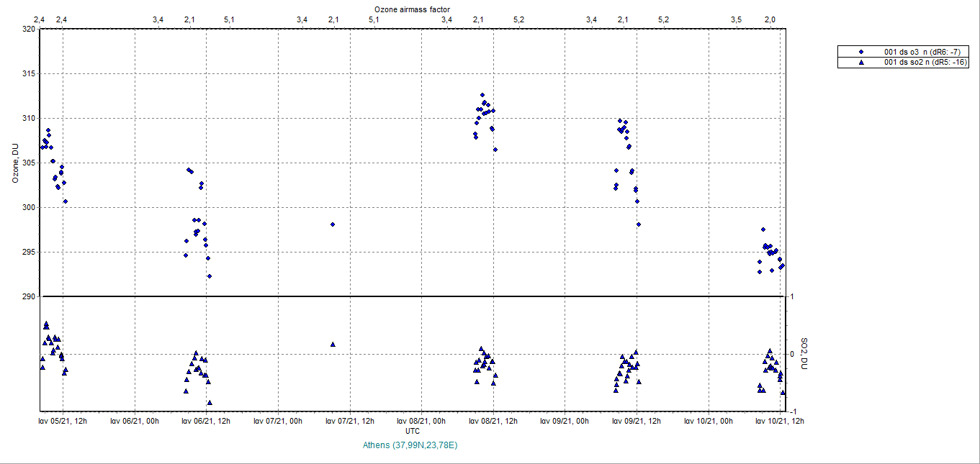Click the 'Ozone, DU' left axis label

click(x=14, y=163)
